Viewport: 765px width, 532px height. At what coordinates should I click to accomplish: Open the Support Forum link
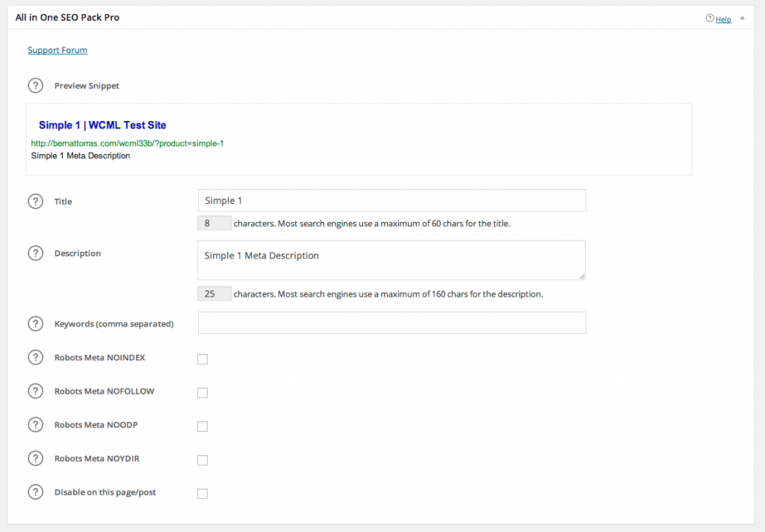click(x=57, y=49)
